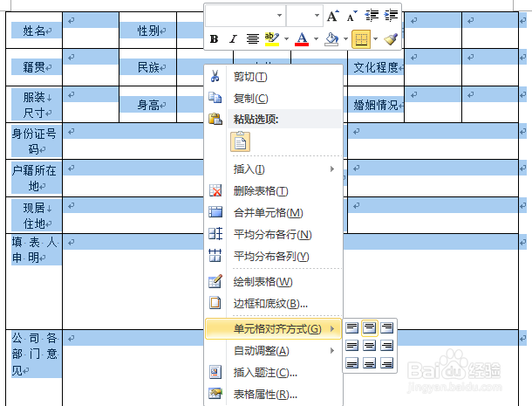The height and width of the screenshot is (406, 532).
Task: Select 合并单元格(M) menu entry
Action: [x=274, y=213]
